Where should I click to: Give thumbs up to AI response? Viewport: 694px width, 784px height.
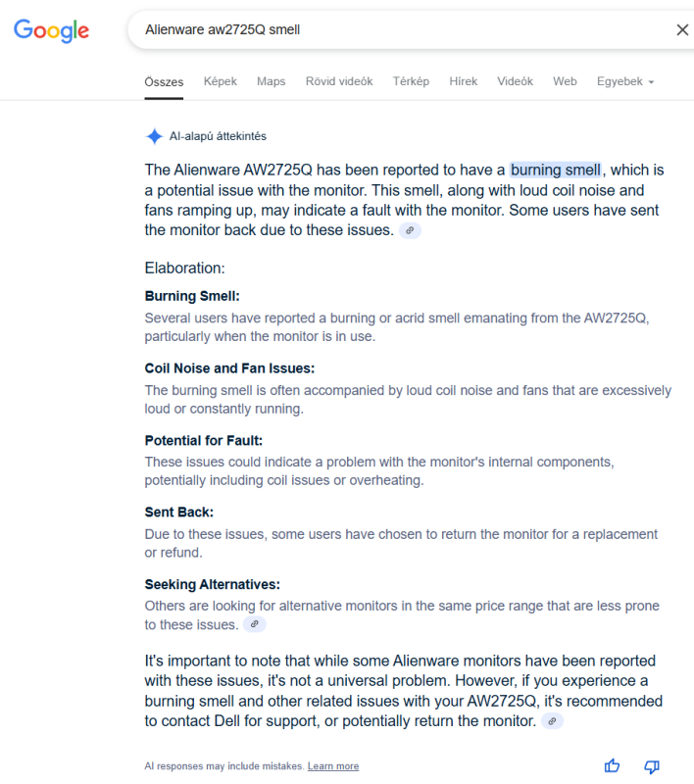[612, 765]
